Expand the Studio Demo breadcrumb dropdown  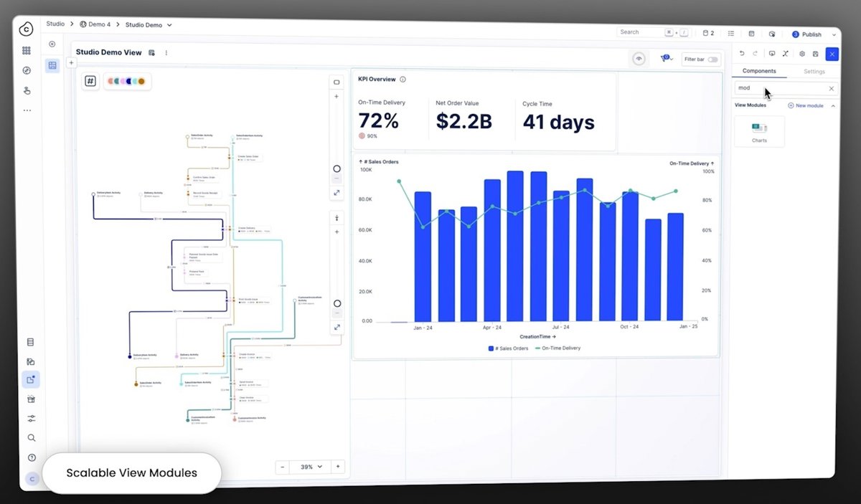pos(169,25)
